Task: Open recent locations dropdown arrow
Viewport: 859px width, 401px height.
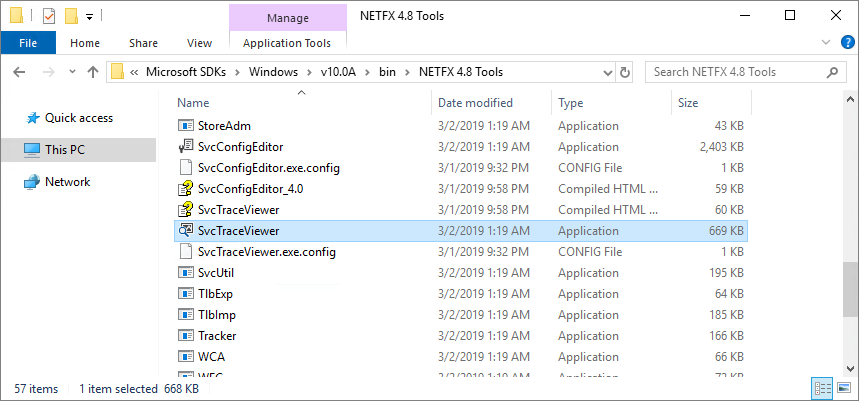Action: [x=72, y=72]
